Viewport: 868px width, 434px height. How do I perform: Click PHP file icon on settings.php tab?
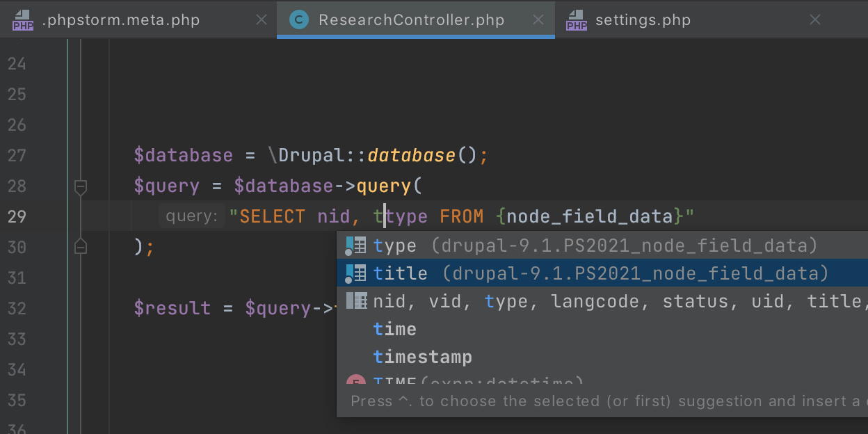tap(576, 20)
